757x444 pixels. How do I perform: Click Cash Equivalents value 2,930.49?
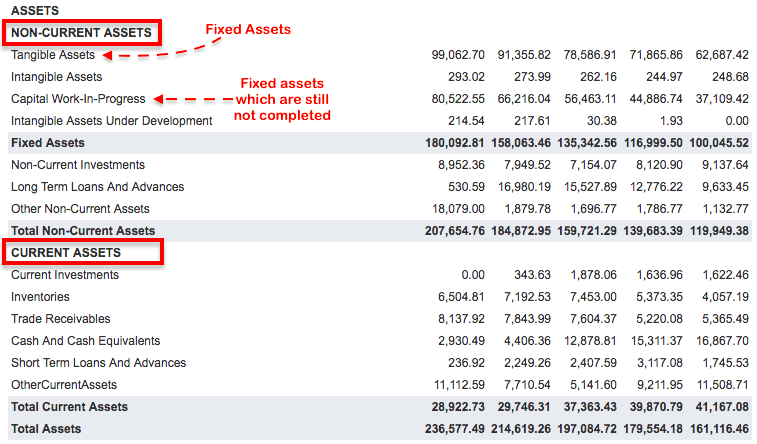tap(461, 341)
